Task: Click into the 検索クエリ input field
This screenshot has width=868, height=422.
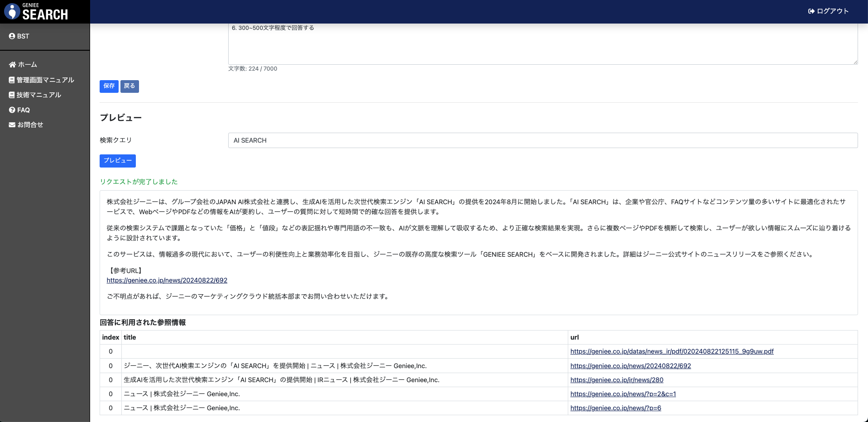Action: coord(542,140)
